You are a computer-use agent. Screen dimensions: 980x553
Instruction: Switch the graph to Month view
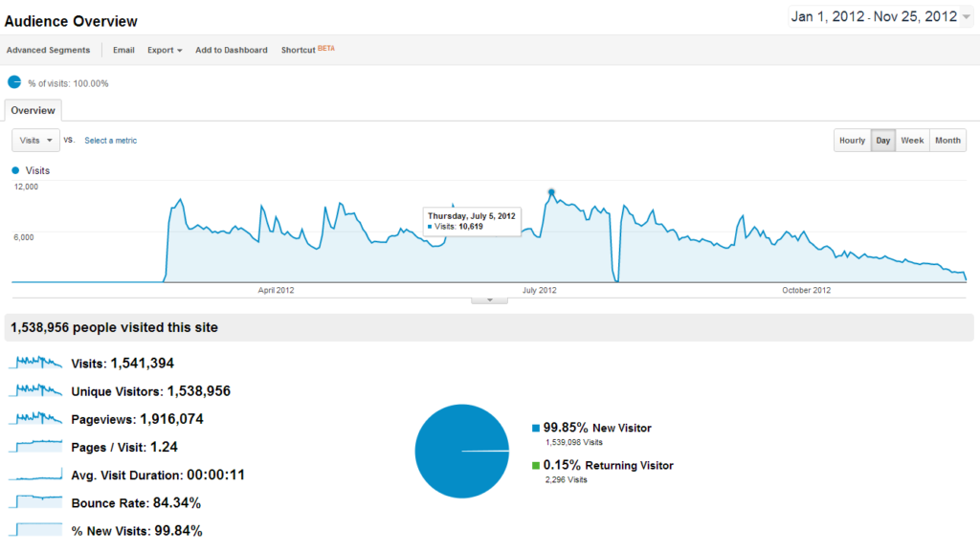pos(947,140)
